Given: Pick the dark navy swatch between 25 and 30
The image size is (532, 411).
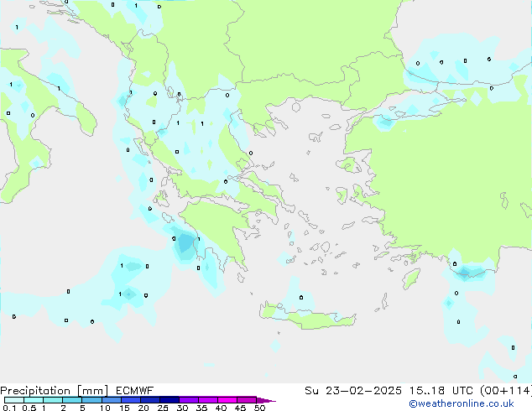Looking at the screenshot, I should tap(169, 400).
